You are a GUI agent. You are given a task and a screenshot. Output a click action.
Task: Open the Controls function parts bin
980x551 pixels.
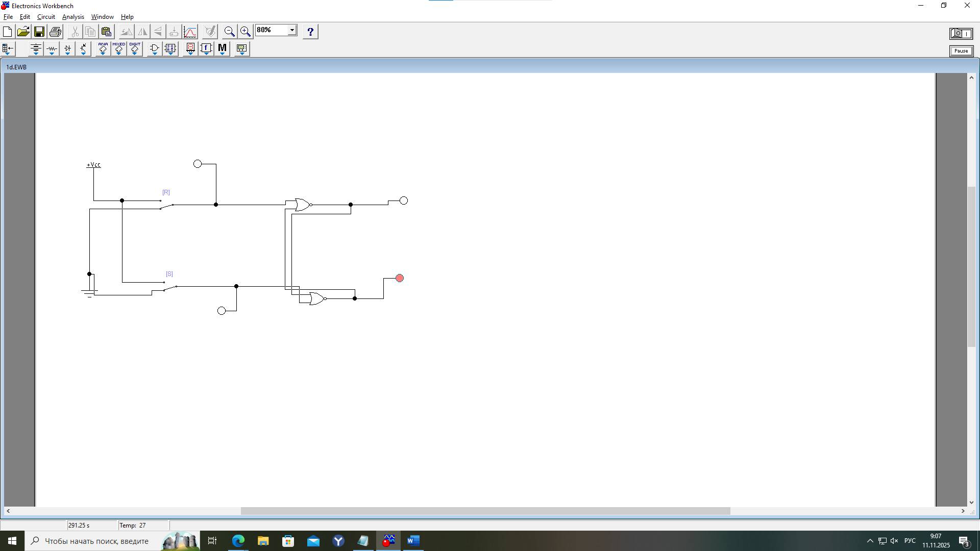coord(206,49)
